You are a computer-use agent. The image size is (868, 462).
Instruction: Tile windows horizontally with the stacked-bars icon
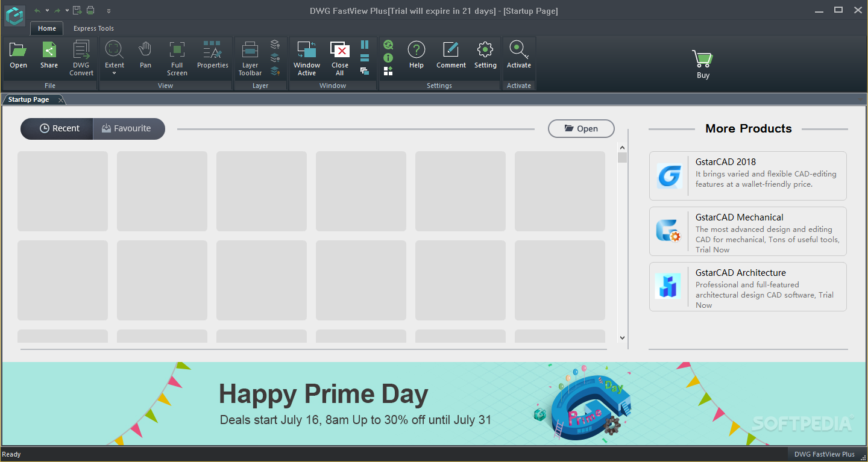[x=365, y=58]
